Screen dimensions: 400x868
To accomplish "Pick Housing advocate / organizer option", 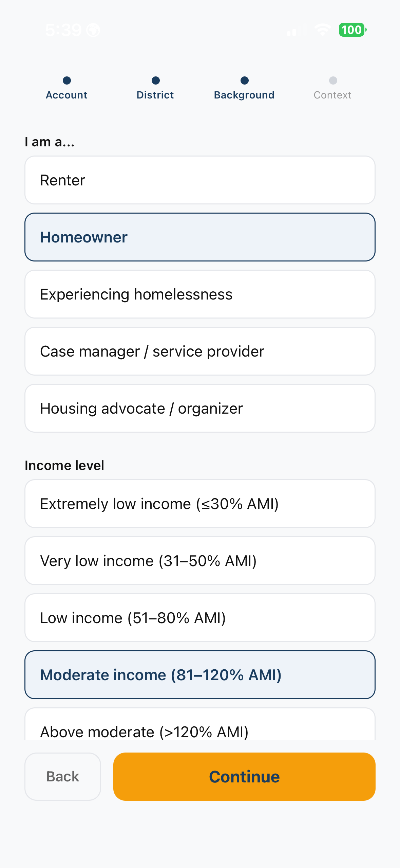I will pos(200,408).
